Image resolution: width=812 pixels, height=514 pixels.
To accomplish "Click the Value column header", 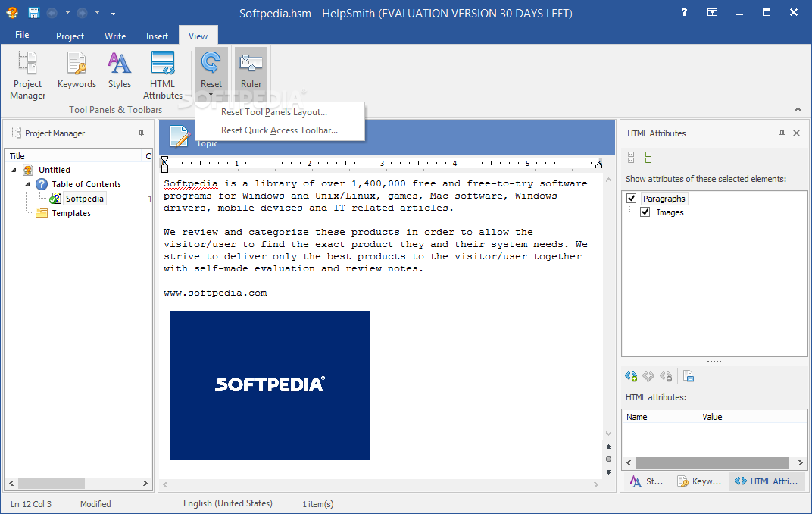I will (x=752, y=417).
